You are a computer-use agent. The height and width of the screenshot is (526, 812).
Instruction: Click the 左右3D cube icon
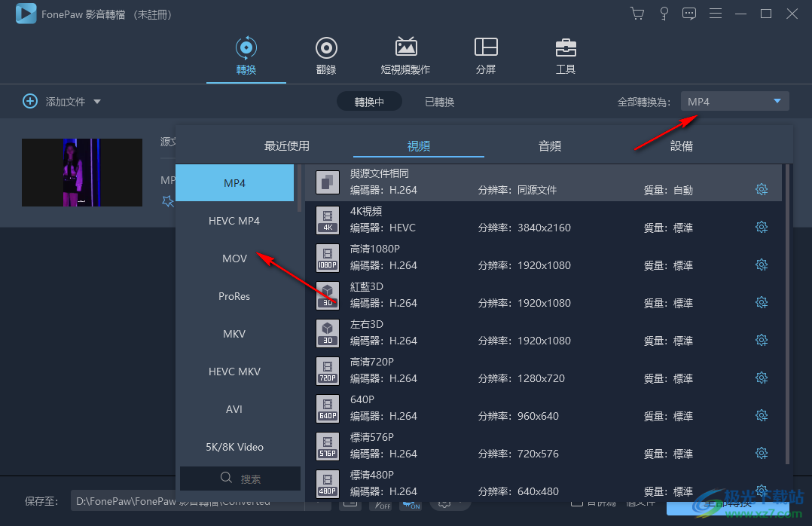(327, 332)
